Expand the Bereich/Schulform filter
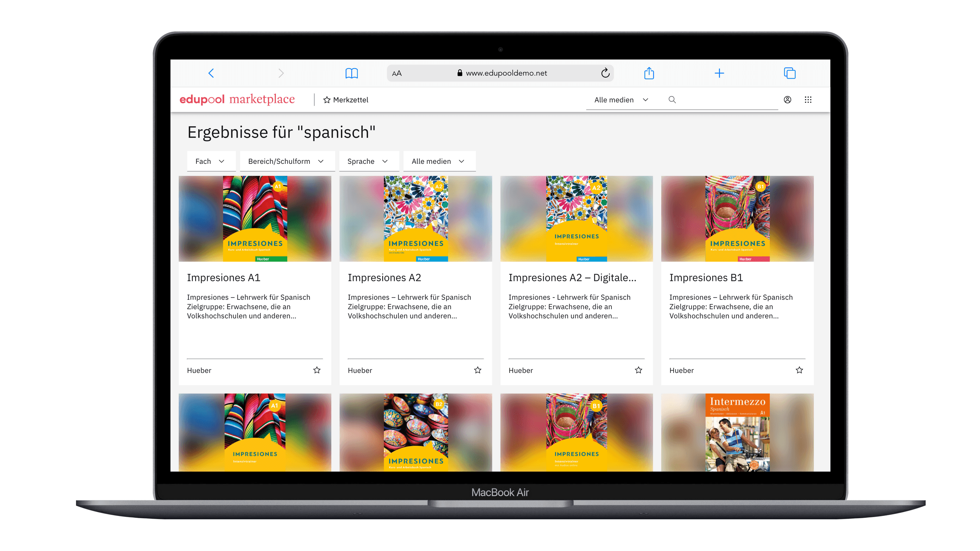Viewport: 980px width, 551px height. (287, 161)
